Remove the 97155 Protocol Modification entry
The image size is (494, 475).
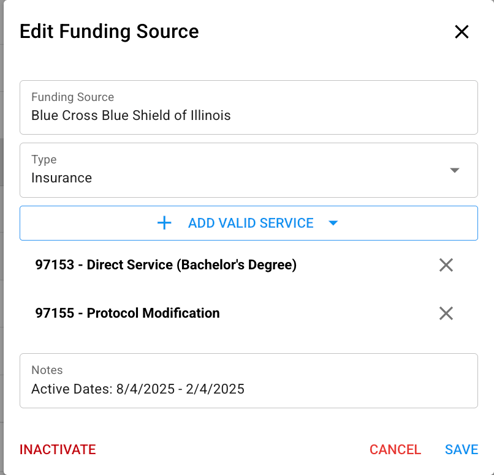pyautogui.click(x=446, y=313)
